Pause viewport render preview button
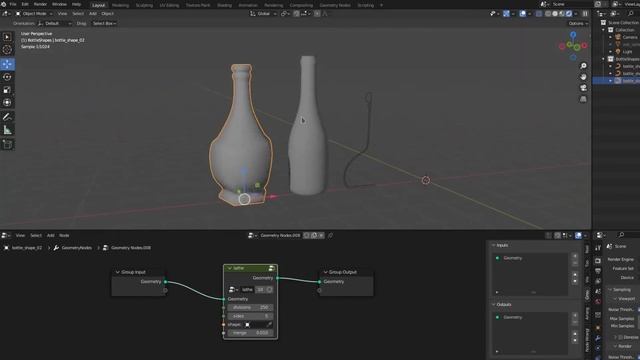 (585, 13)
